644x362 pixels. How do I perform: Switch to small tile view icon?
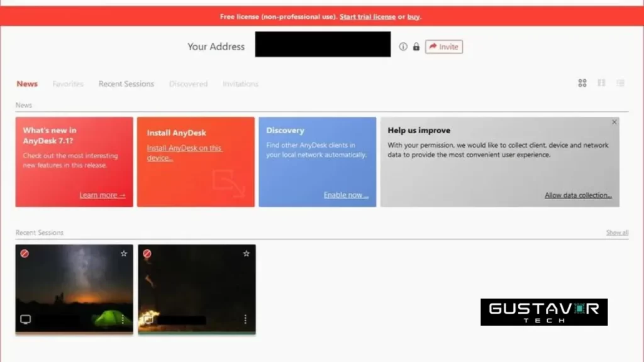tap(601, 84)
